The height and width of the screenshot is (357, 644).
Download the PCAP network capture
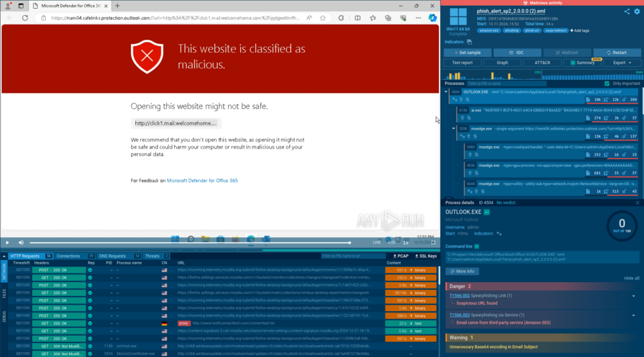tap(399, 256)
